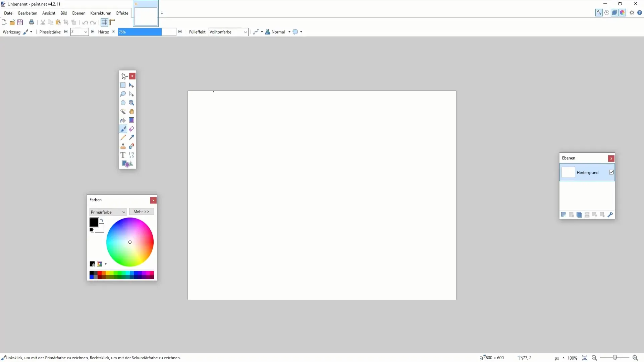Select the Move Selection tool
644x362 pixels.
tap(131, 94)
